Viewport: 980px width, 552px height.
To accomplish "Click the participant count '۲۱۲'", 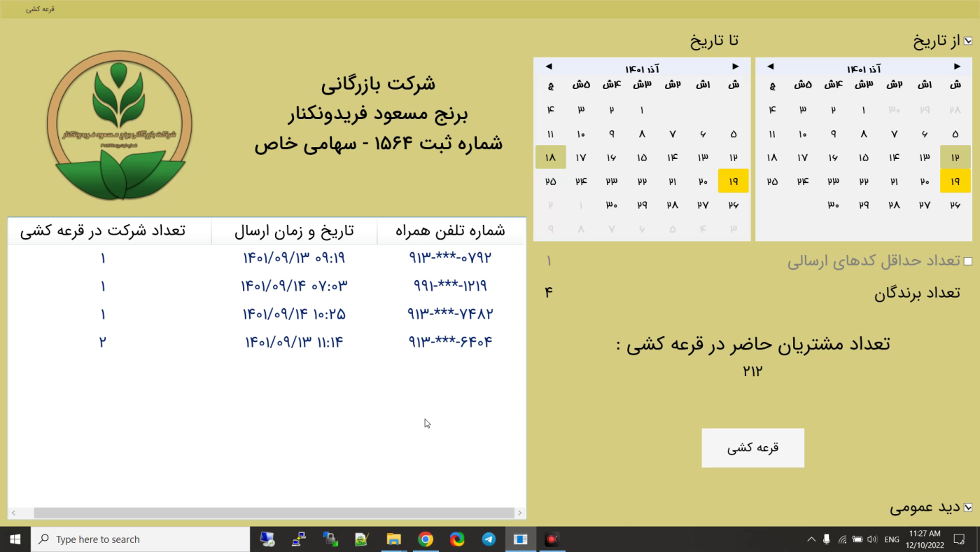I will click(x=752, y=371).
